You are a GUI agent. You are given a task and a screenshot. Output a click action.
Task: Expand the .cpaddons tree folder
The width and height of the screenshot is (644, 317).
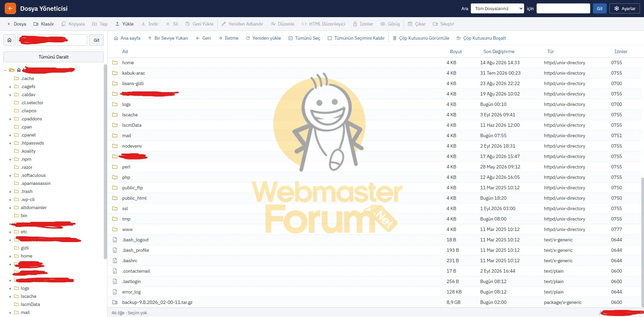10,119
